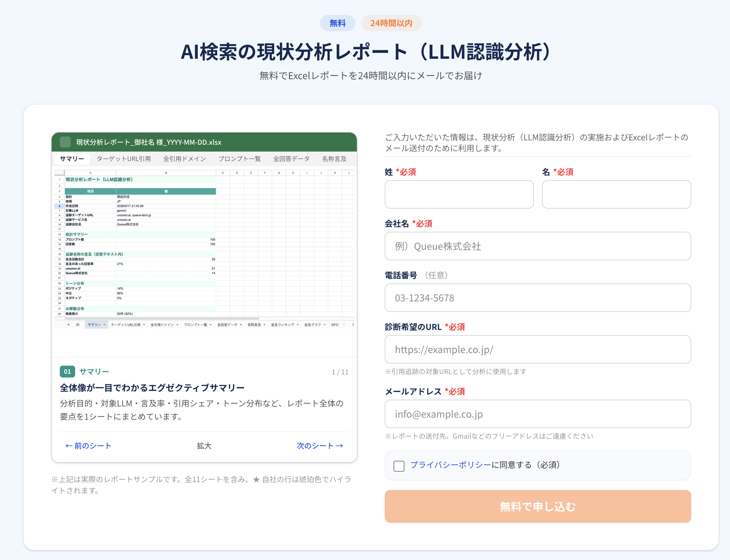The image size is (730, 560).
Task: Select the 全引用ドメイン tab
Action: click(185, 159)
